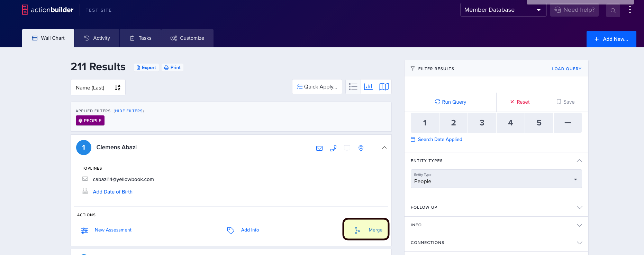Image resolution: width=644 pixels, height=255 pixels.
Task: Click the Add Date of Birth link
Action: (x=112, y=192)
